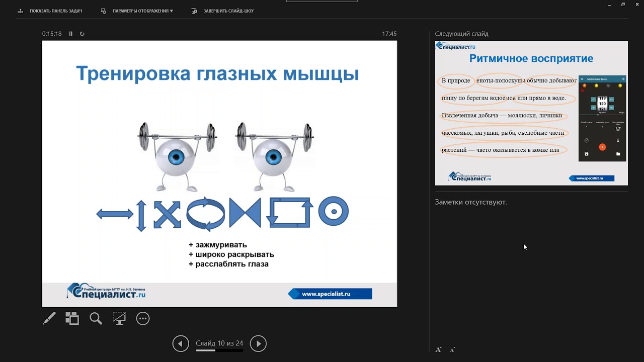Restart the slide show timer
The height and width of the screenshot is (362, 644).
pyautogui.click(x=82, y=34)
